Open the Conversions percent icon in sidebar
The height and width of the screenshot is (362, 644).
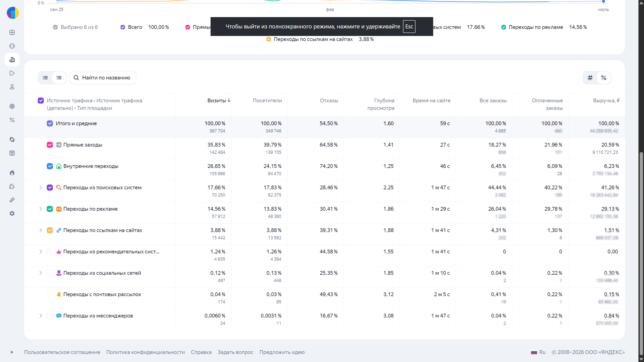click(x=12, y=120)
